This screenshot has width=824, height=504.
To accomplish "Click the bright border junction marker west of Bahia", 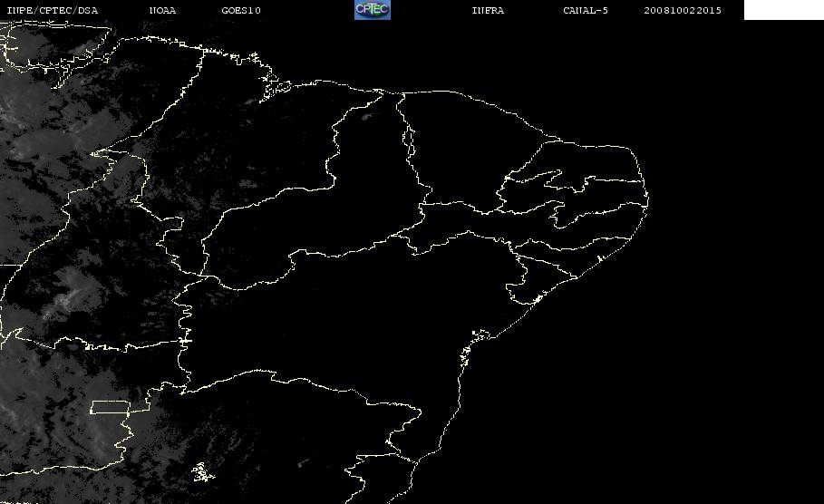I will (184, 341).
